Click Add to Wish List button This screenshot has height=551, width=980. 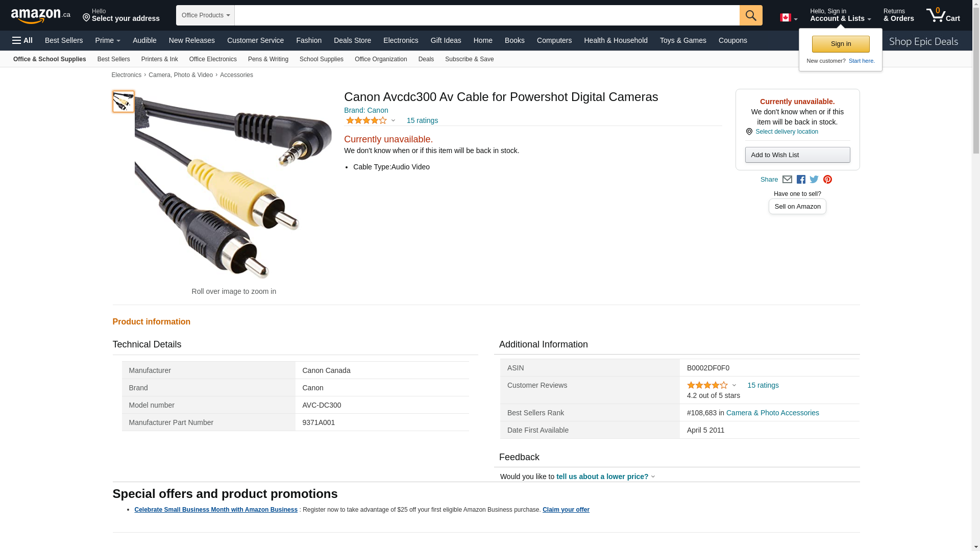click(797, 155)
